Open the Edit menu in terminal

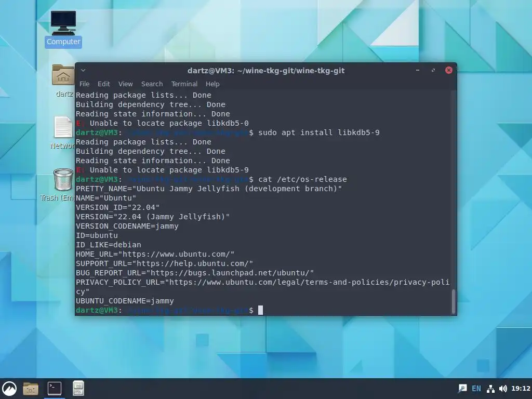point(104,84)
